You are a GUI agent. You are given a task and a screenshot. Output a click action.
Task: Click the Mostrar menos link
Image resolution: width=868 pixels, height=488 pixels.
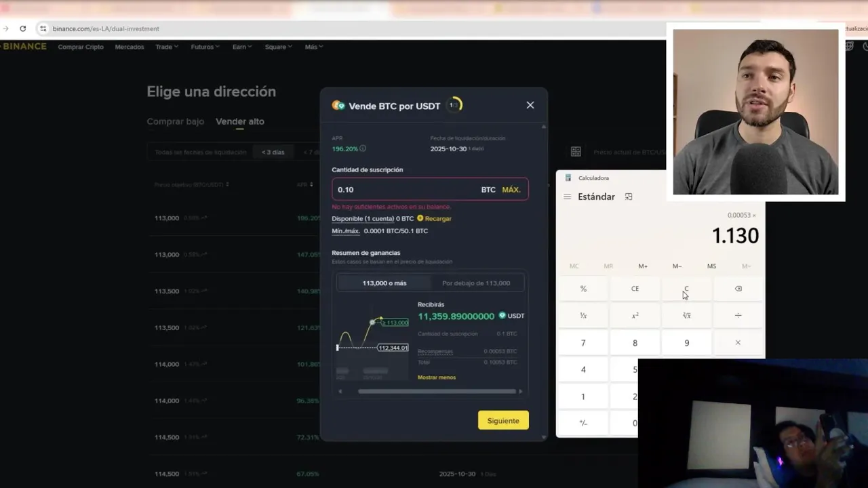point(437,378)
